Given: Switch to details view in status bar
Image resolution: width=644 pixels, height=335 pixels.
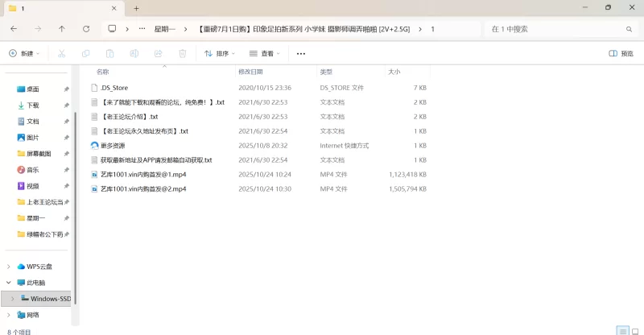Looking at the screenshot, I should point(621,330).
